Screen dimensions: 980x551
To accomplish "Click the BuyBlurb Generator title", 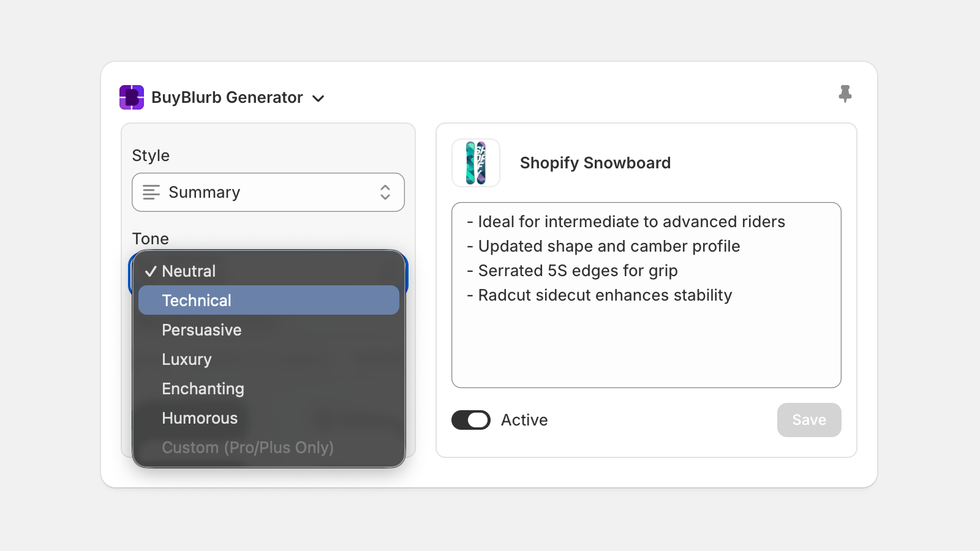I will [x=227, y=97].
